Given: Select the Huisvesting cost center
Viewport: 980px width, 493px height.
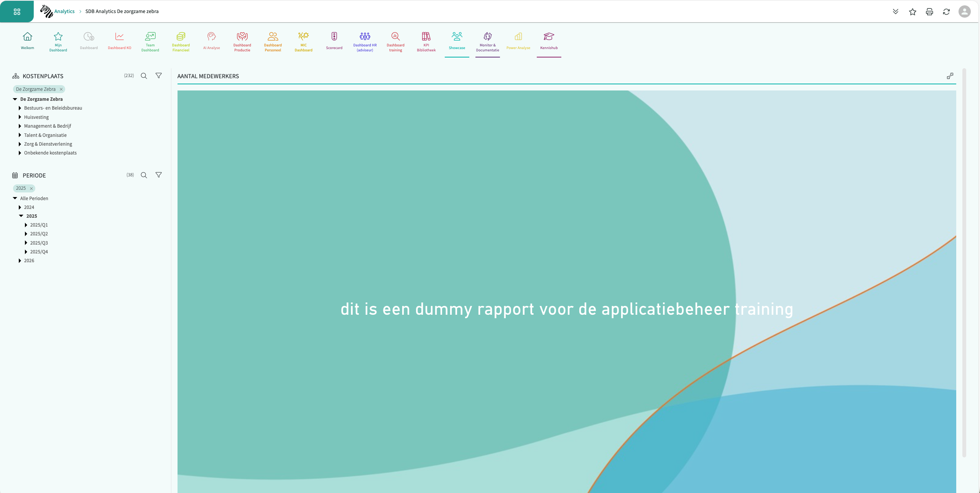Looking at the screenshot, I should pyautogui.click(x=36, y=117).
